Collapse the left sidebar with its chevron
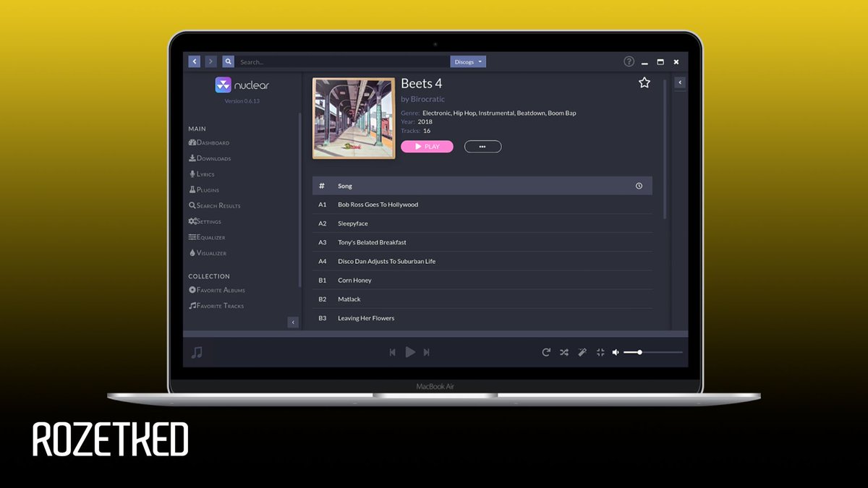 point(293,322)
